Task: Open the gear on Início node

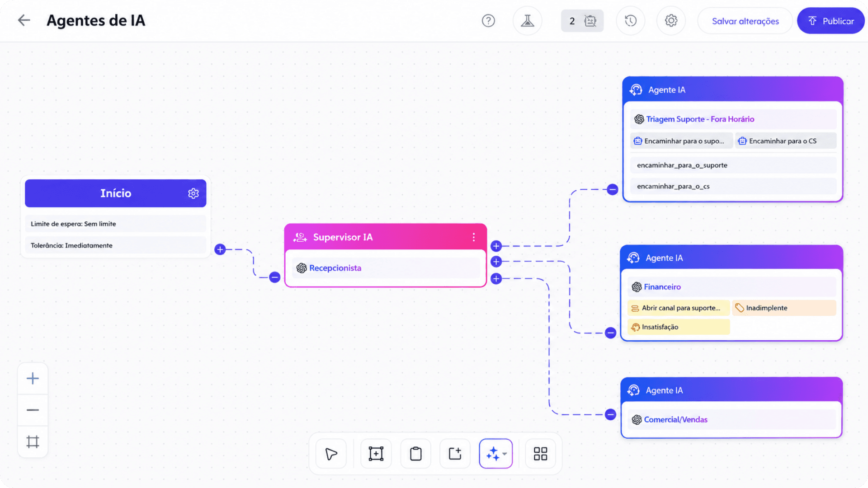Action: pyautogui.click(x=193, y=193)
